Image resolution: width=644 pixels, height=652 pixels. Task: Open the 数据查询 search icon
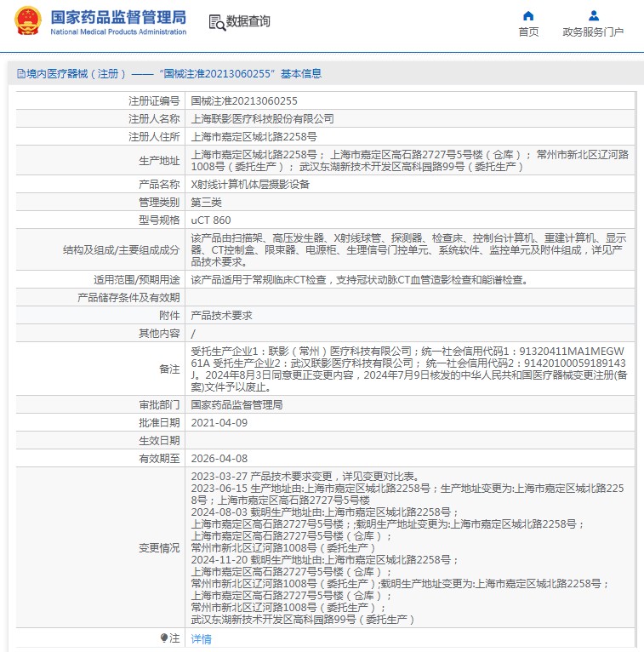coord(217,22)
